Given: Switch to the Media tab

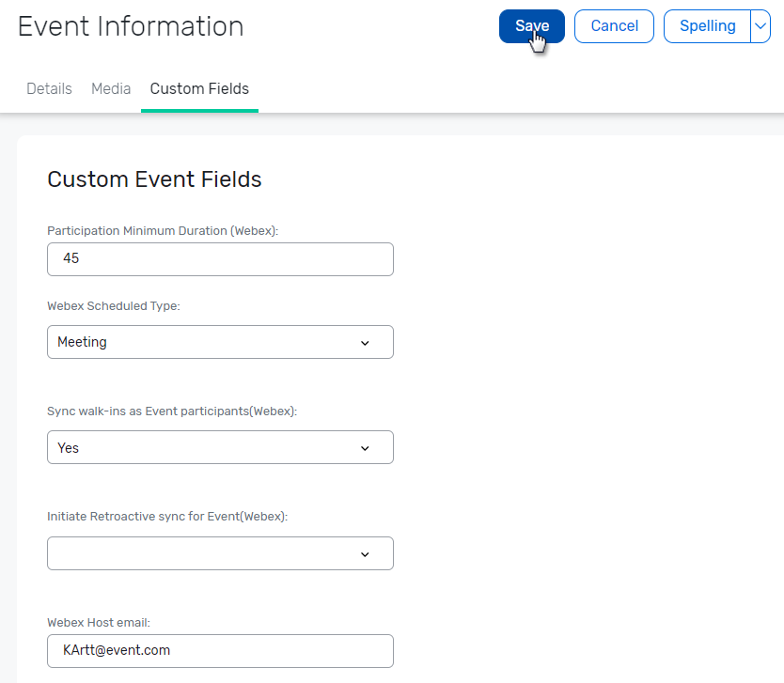Looking at the screenshot, I should (x=111, y=88).
